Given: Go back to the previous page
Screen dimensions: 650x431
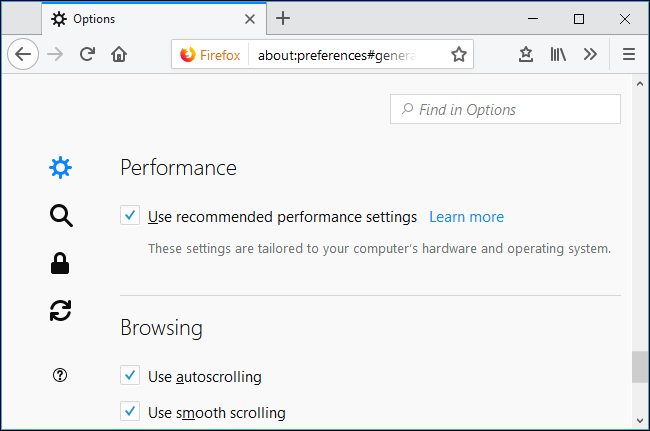Looking at the screenshot, I should click(23, 55).
